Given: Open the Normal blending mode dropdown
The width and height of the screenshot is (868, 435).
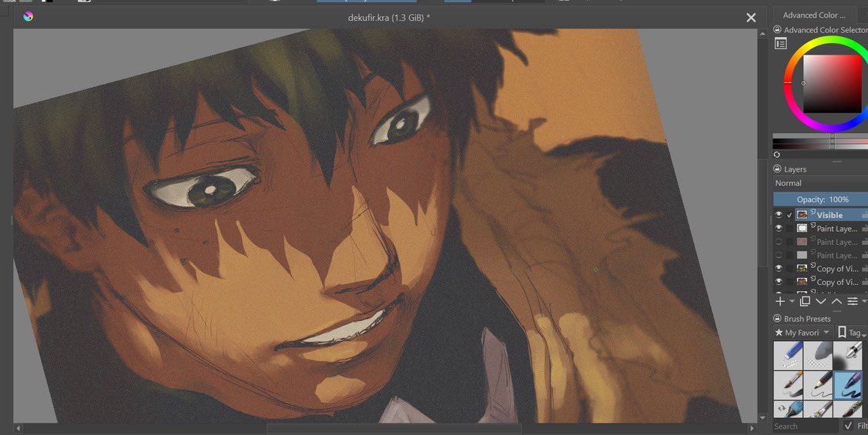Looking at the screenshot, I should point(820,183).
